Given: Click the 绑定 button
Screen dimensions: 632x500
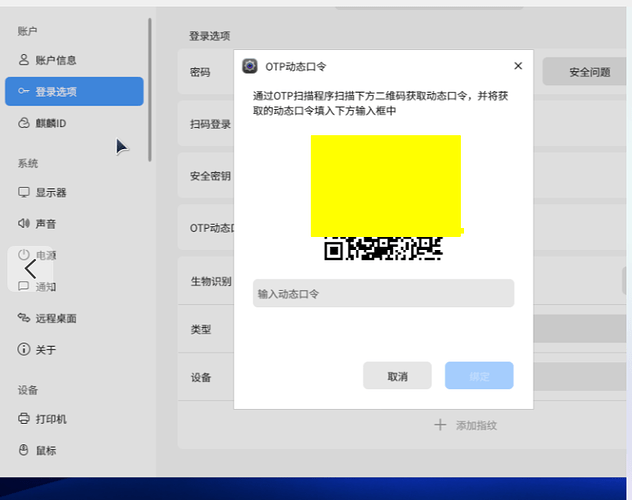Looking at the screenshot, I should (x=479, y=376).
